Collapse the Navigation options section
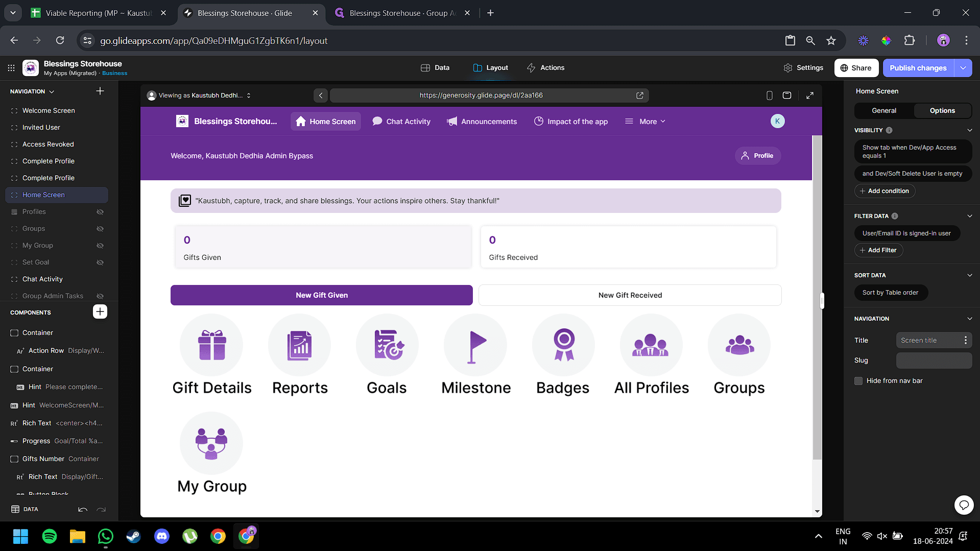Image resolution: width=980 pixels, height=551 pixels. coord(970,319)
